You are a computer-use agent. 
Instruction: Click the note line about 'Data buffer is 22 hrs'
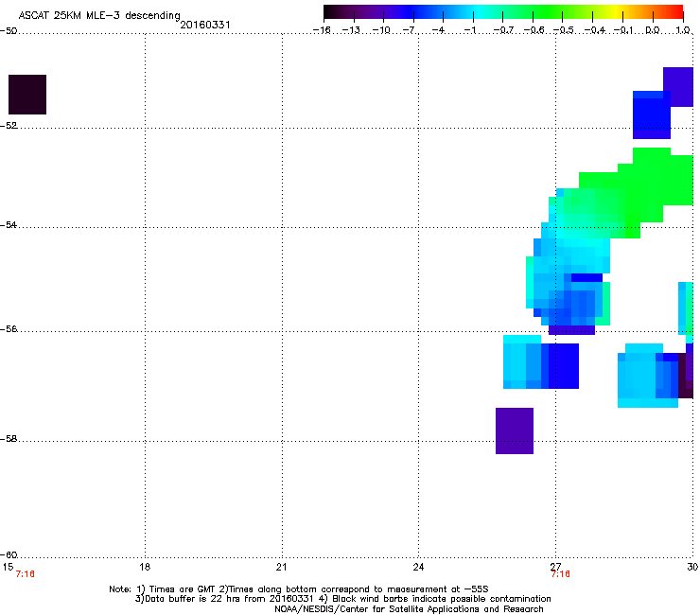(x=342, y=599)
